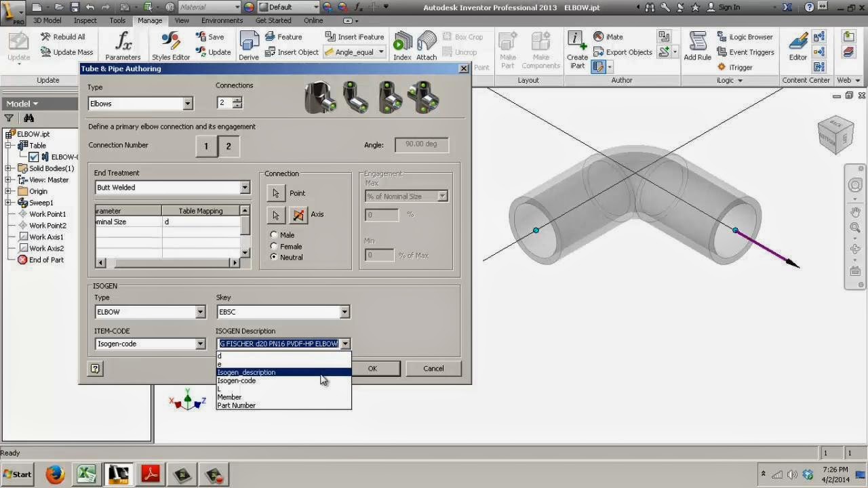Click the ViewCube in the viewport
The image size is (868, 488).
[x=835, y=134]
